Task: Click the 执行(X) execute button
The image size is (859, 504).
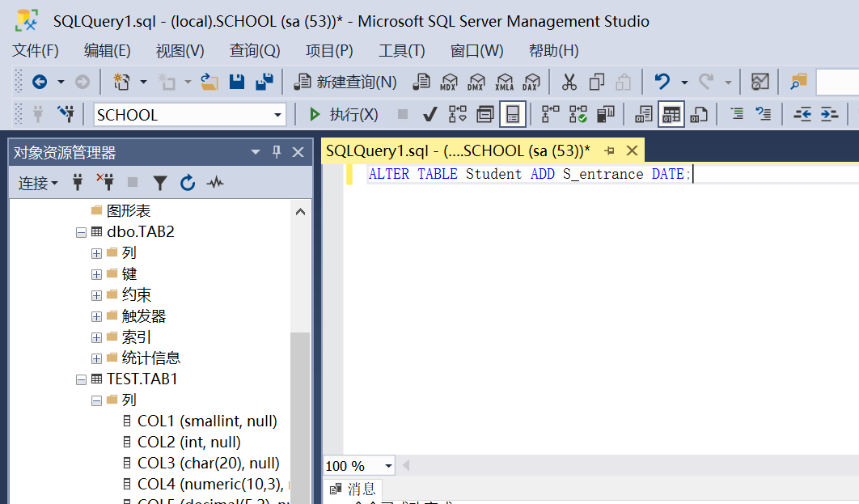Action: pyautogui.click(x=343, y=115)
